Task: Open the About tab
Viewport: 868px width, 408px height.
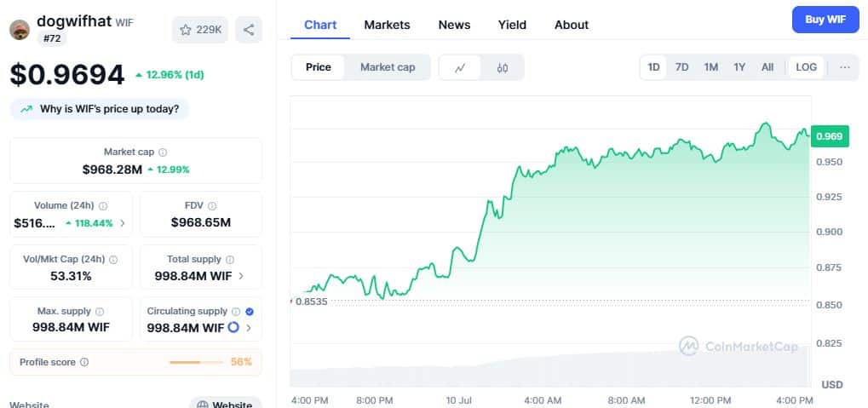Action: (572, 25)
